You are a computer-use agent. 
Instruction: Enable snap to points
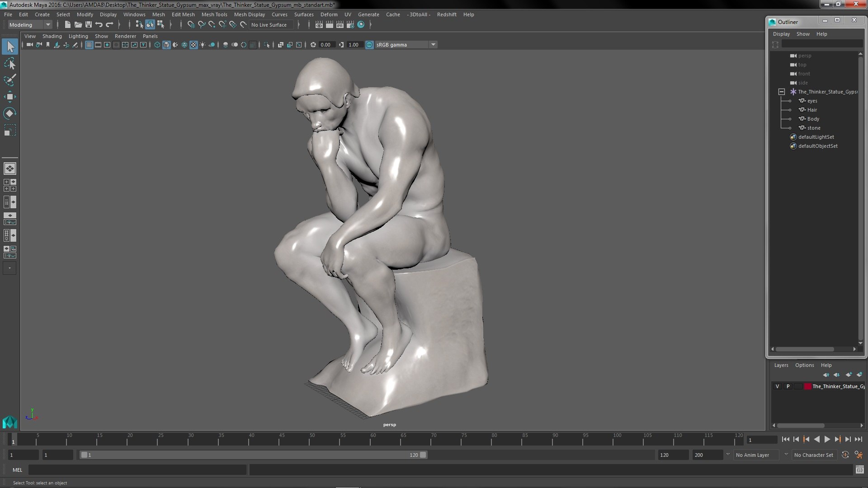(212, 25)
